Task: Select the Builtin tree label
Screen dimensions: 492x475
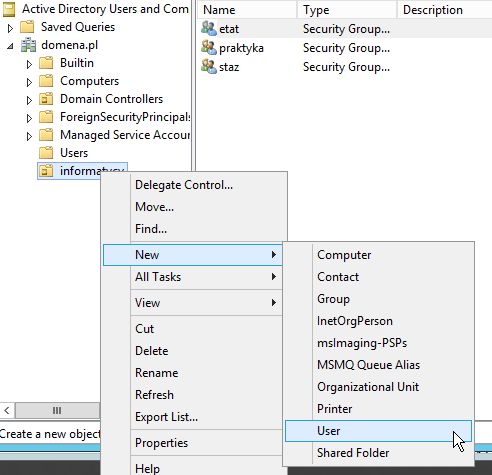Action: (77, 63)
